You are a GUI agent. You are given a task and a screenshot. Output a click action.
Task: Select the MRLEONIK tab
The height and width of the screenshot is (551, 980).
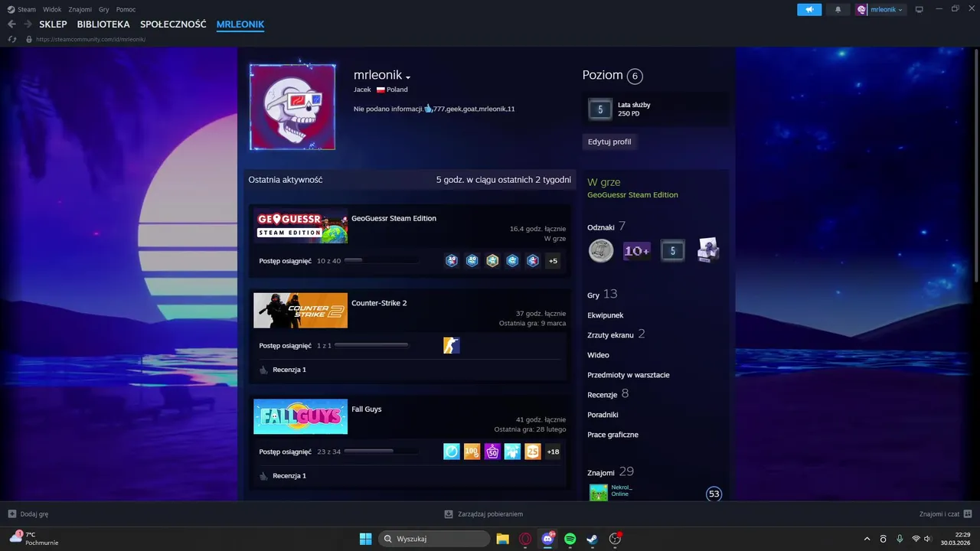(x=240, y=24)
